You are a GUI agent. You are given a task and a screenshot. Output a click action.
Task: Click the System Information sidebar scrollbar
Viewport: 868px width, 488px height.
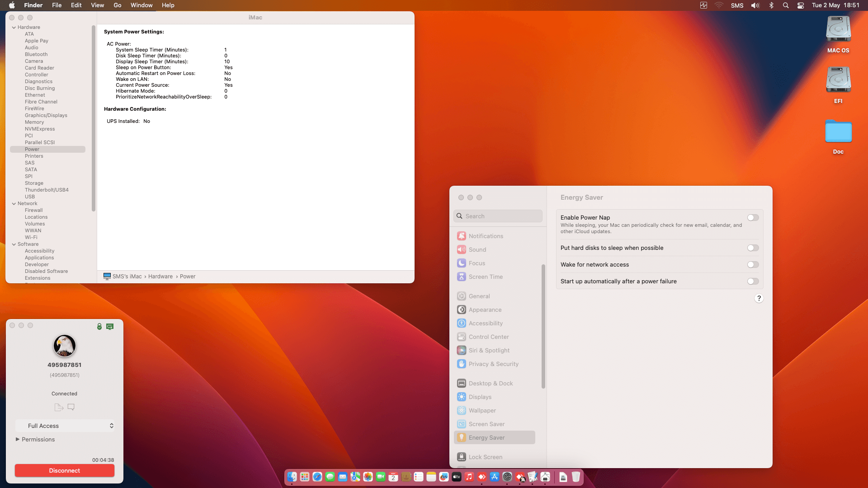click(x=94, y=118)
